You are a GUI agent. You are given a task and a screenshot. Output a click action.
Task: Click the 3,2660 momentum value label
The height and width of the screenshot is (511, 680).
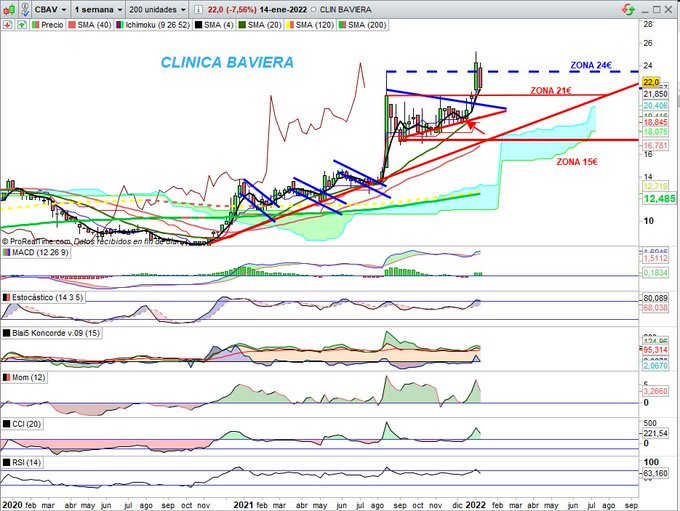[655, 391]
